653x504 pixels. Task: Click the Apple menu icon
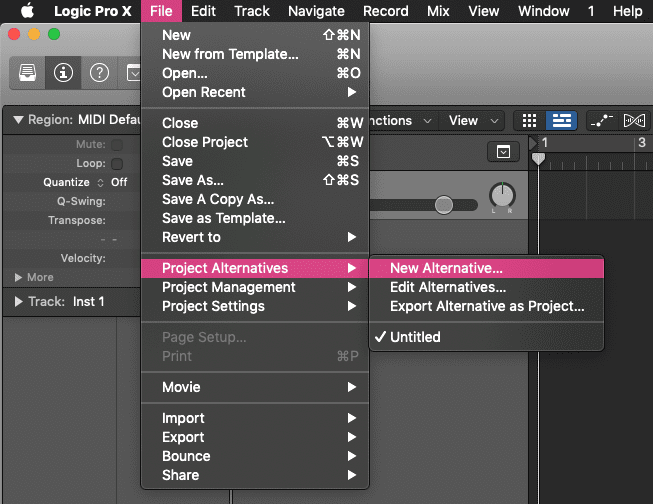click(27, 11)
